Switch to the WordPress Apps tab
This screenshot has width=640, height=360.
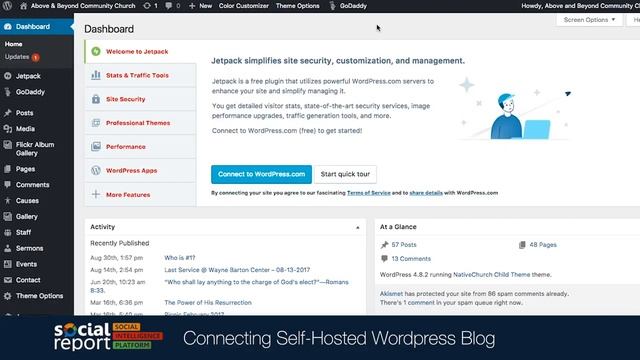click(140, 171)
